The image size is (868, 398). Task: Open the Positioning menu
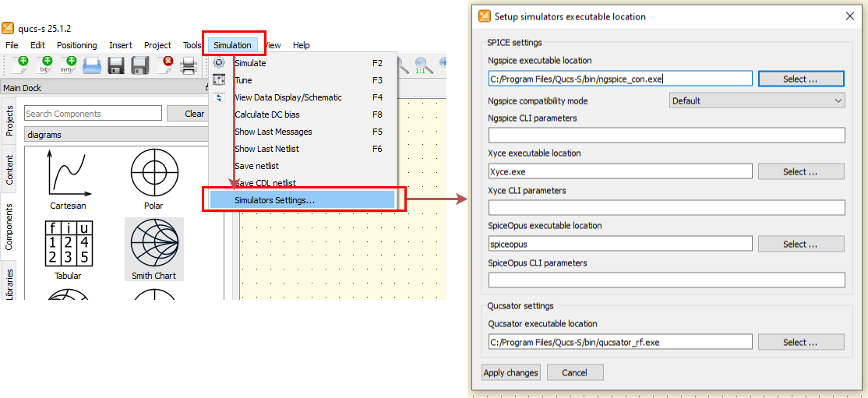[77, 45]
